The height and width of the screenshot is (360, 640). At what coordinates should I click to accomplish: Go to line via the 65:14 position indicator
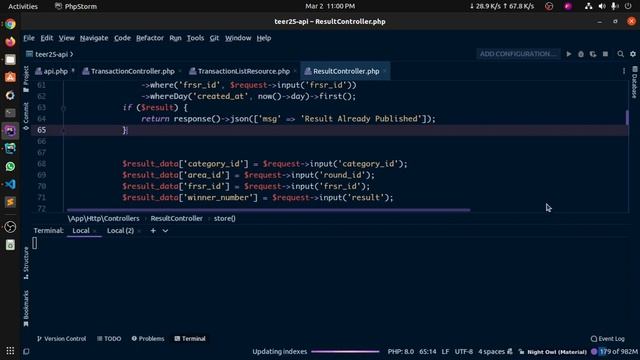[427, 351]
